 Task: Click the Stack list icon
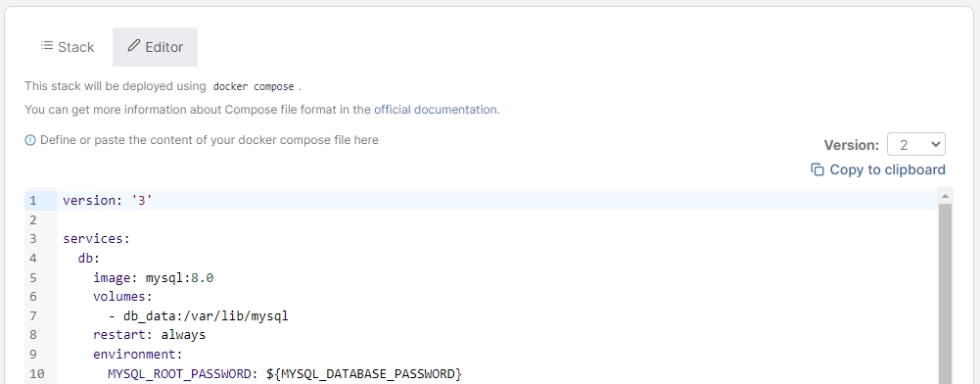(46, 46)
